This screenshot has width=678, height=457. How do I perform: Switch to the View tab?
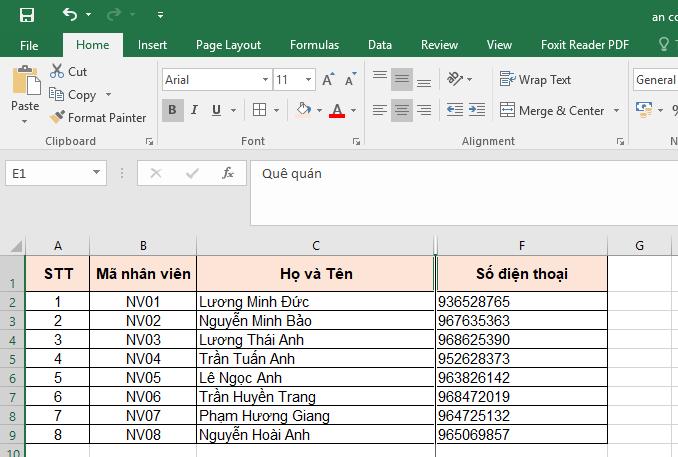tap(499, 45)
